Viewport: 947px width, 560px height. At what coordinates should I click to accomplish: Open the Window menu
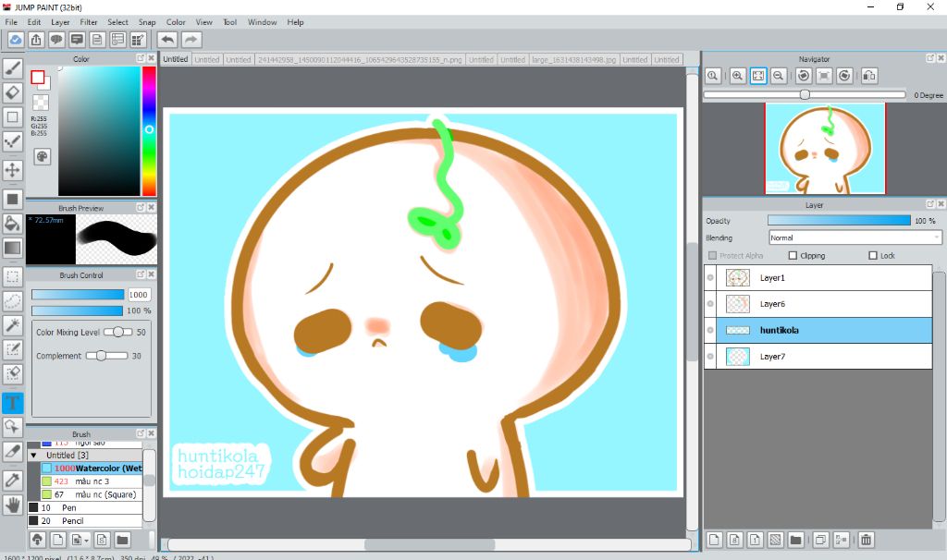[x=262, y=22]
